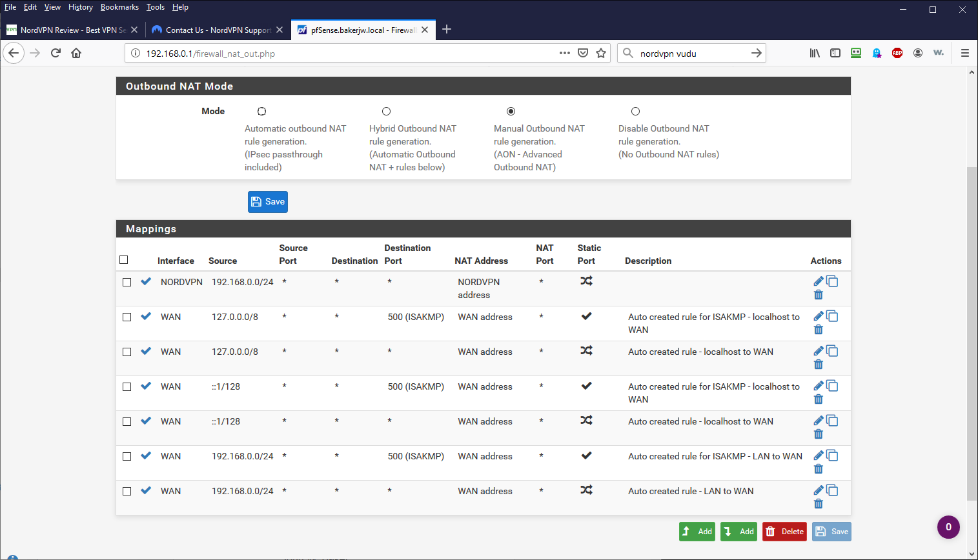Open the page actions three-dot menu
This screenshot has width=978, height=560.
pos(565,53)
